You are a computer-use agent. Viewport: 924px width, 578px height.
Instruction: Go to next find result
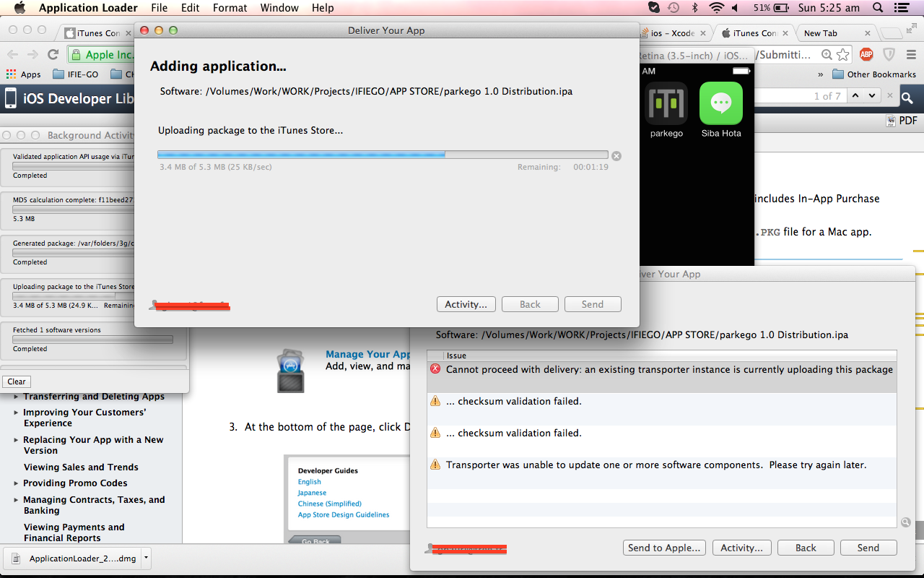[873, 96]
